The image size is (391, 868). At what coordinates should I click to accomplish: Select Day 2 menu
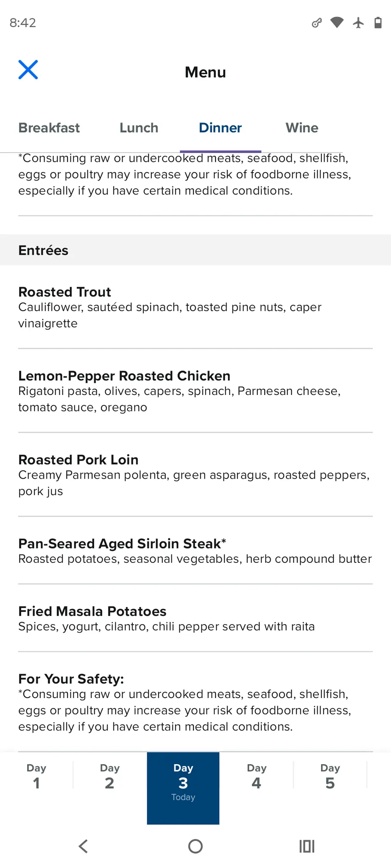[x=110, y=776]
